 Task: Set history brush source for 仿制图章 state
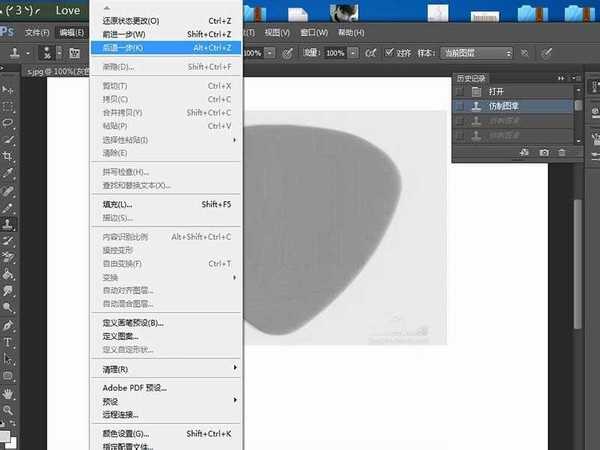click(460, 106)
